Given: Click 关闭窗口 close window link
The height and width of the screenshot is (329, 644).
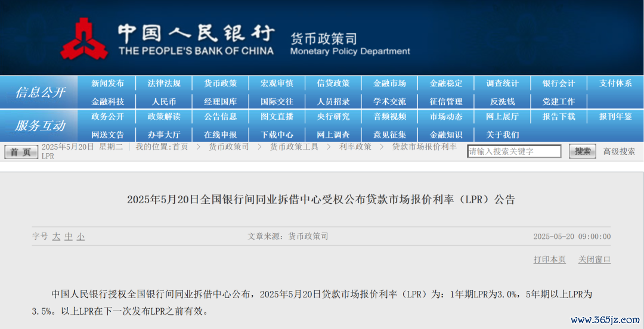Looking at the screenshot, I should coord(595,259).
